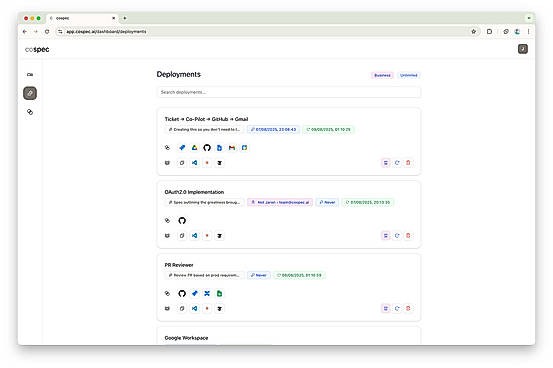Open the highlighted deployments icon in left sidebar
Screen dimensions: 553x368
30,93
